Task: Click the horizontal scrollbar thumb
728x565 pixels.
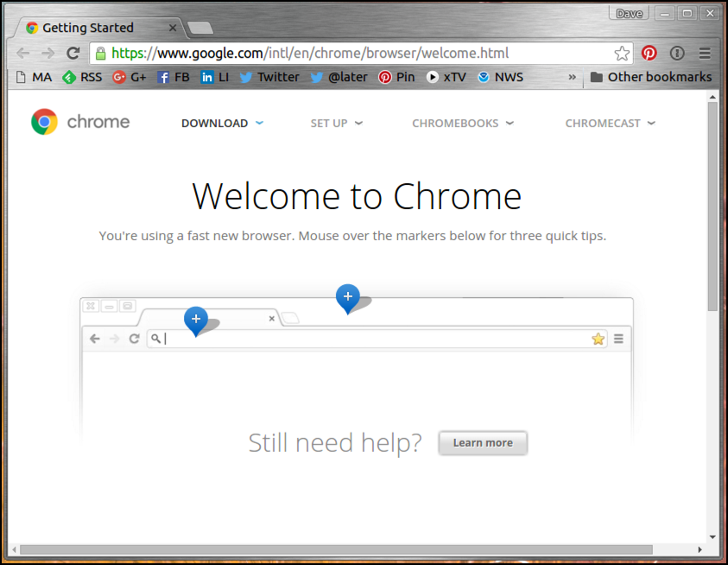Action: [336, 550]
